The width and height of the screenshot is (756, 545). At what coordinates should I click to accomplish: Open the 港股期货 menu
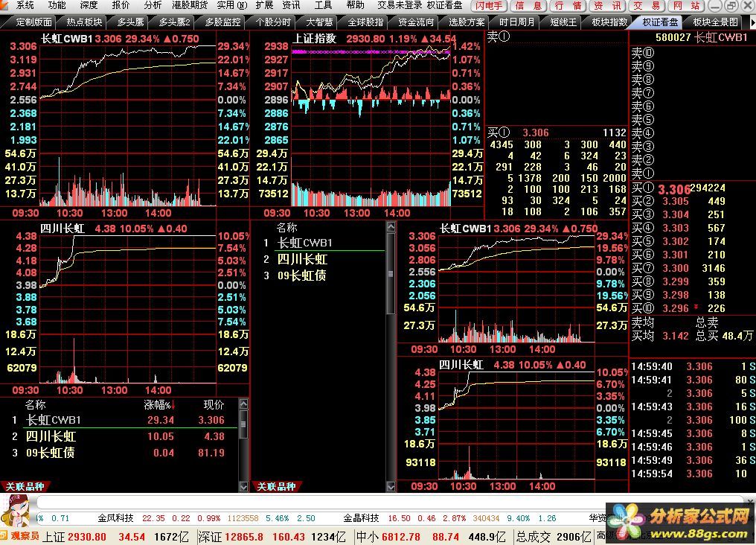click(190, 5)
